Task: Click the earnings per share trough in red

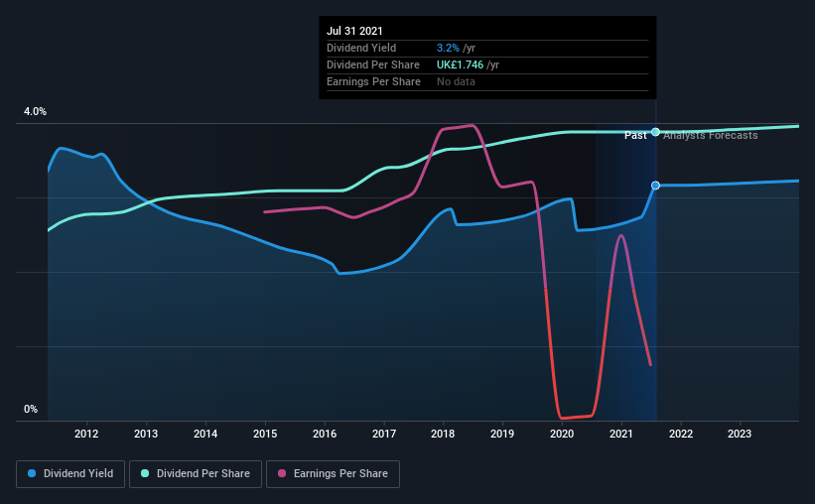Action: point(576,417)
